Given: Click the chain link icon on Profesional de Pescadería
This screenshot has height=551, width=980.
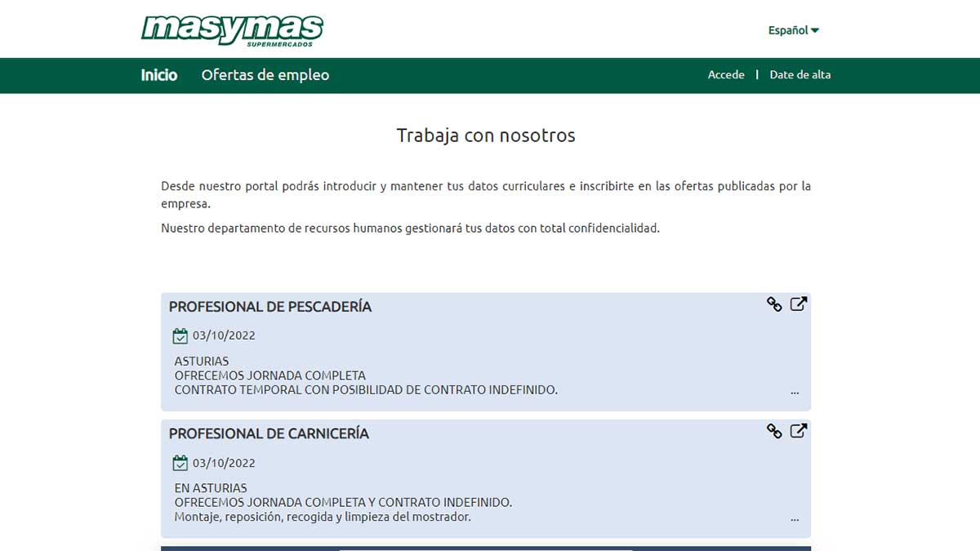Looking at the screenshot, I should 774,303.
